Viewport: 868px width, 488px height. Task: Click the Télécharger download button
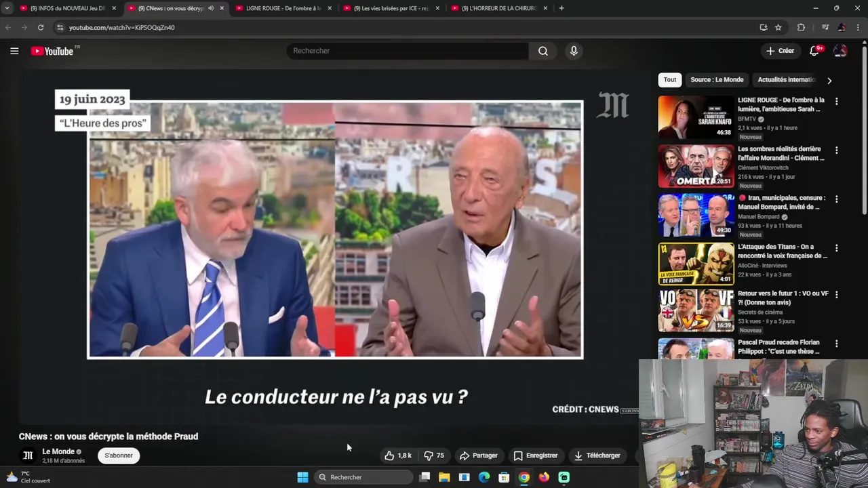(597, 455)
